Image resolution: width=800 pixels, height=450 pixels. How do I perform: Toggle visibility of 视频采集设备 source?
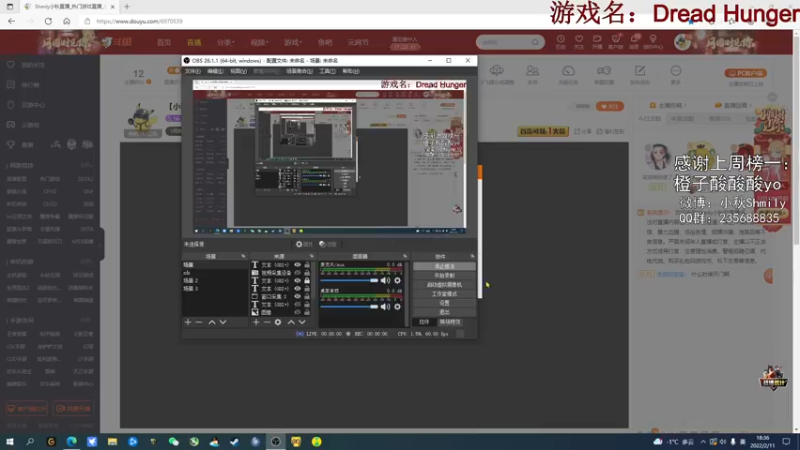(297, 273)
